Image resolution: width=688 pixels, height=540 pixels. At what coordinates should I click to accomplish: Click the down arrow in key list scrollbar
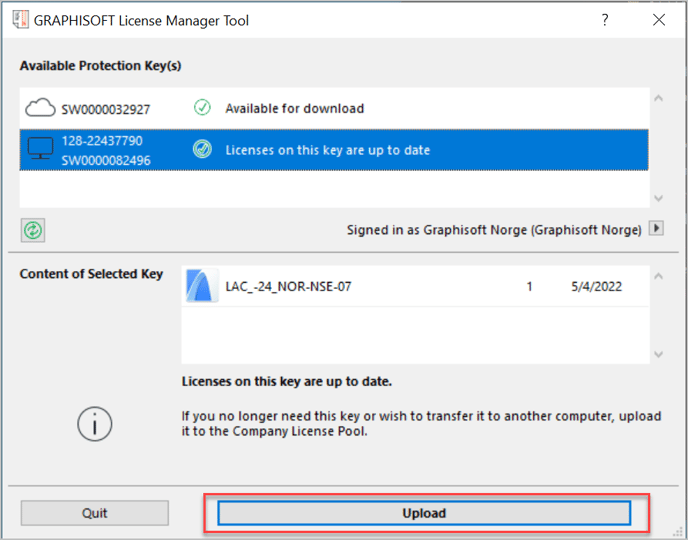[x=658, y=198]
